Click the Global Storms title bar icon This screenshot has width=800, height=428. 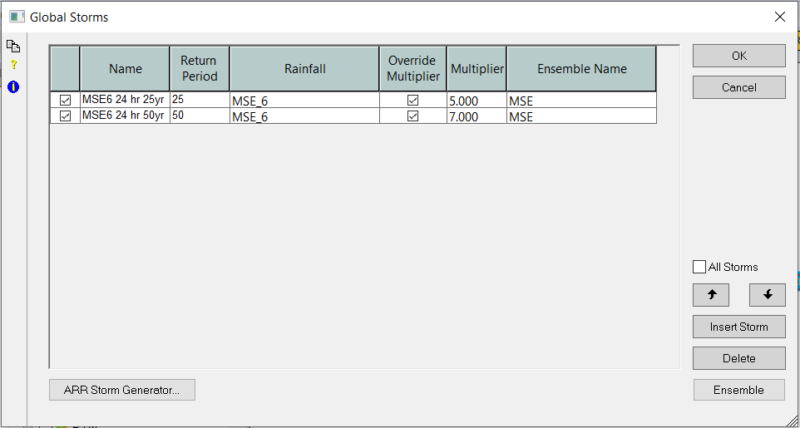[15, 17]
